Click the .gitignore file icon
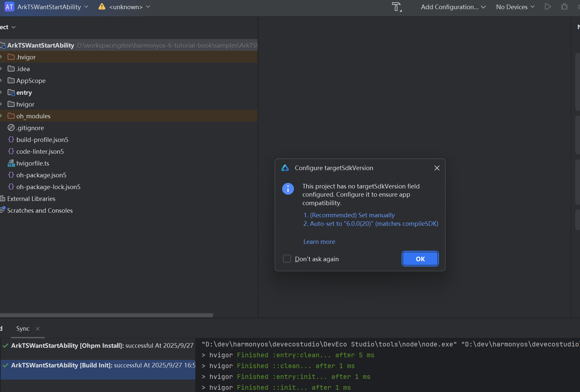Viewport: 580px width, 392px height. pos(11,128)
